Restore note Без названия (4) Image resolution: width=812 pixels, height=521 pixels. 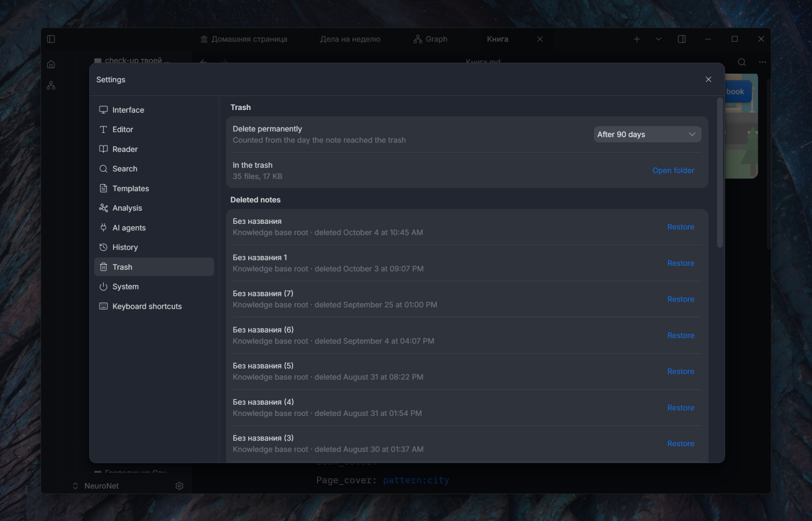coord(681,408)
